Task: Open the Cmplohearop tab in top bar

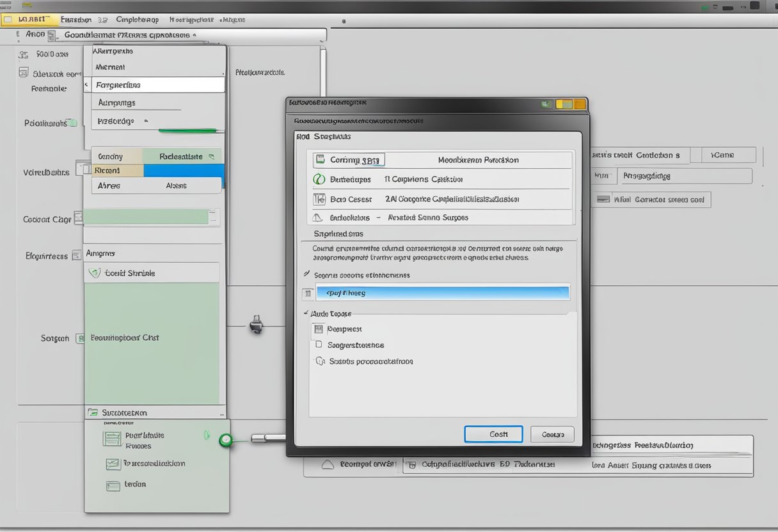Action: [138, 19]
